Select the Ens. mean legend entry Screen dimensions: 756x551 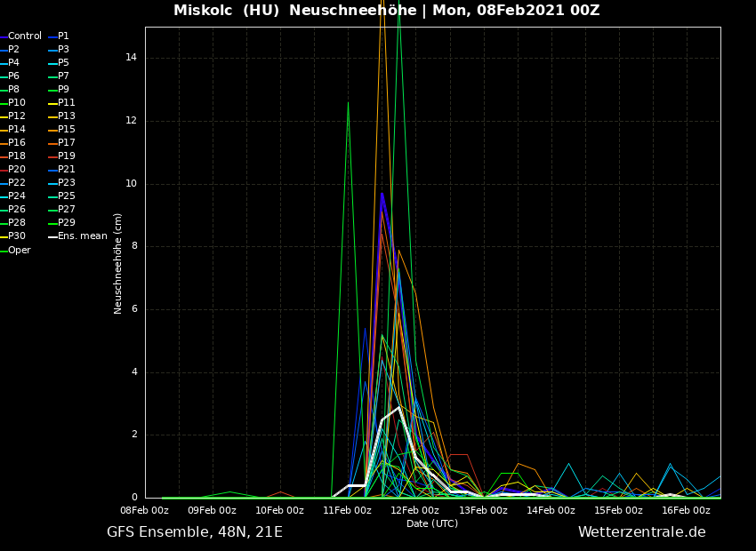tap(82, 236)
